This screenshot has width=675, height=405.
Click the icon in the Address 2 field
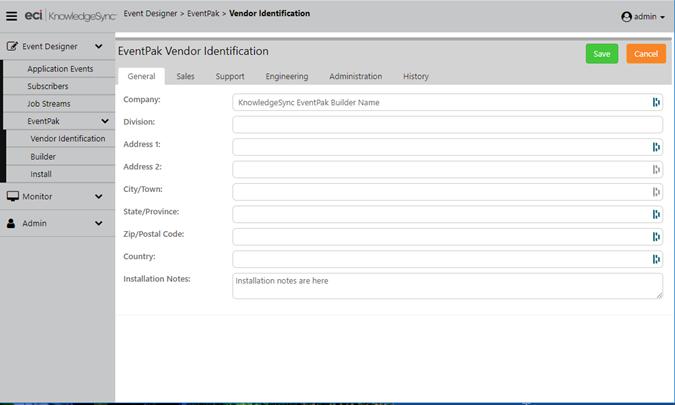pos(656,170)
